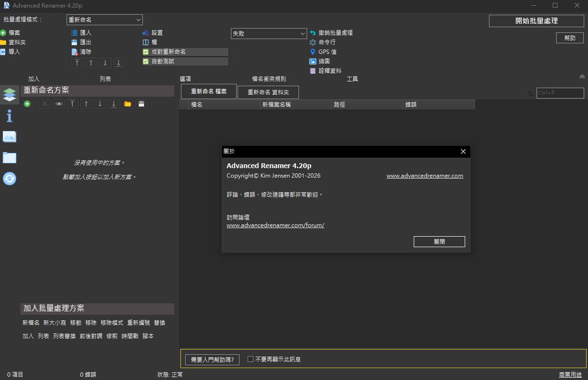Move method to bottom in 重新命名方案 toolbar
Image resolution: width=588 pixels, height=380 pixels.
(114, 104)
